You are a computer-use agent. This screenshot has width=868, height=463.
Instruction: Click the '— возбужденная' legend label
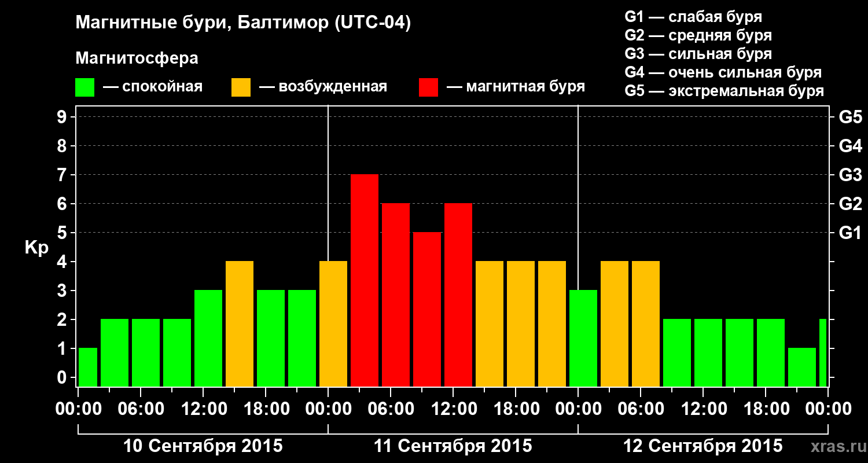(x=323, y=87)
